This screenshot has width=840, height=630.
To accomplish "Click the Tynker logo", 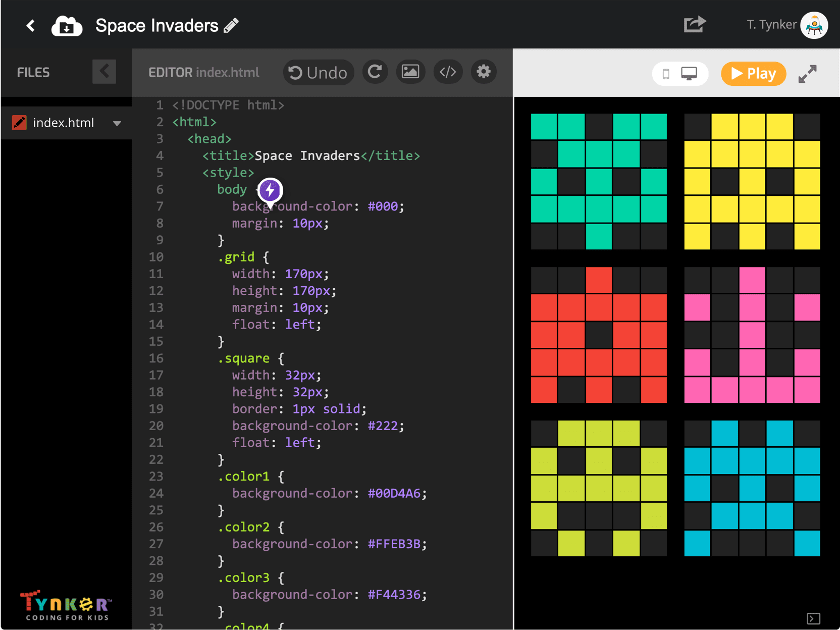I will click(x=67, y=605).
